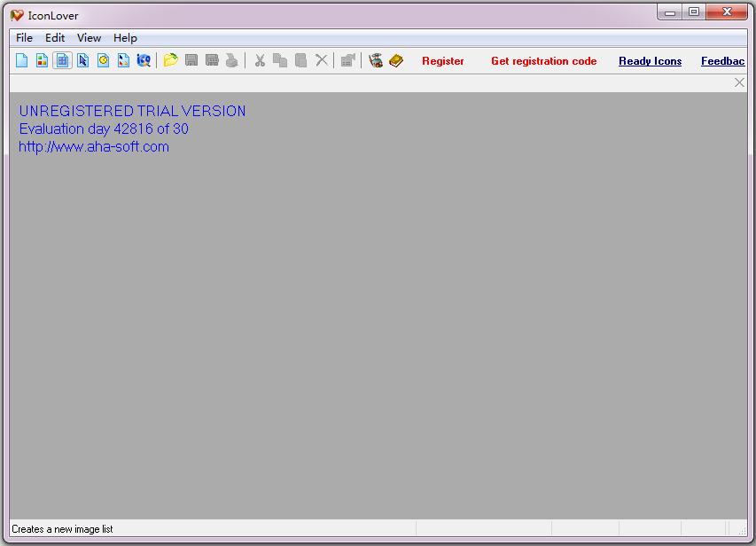The width and height of the screenshot is (756, 546).
Task: Open a file with the folder icon
Action: click(x=171, y=60)
